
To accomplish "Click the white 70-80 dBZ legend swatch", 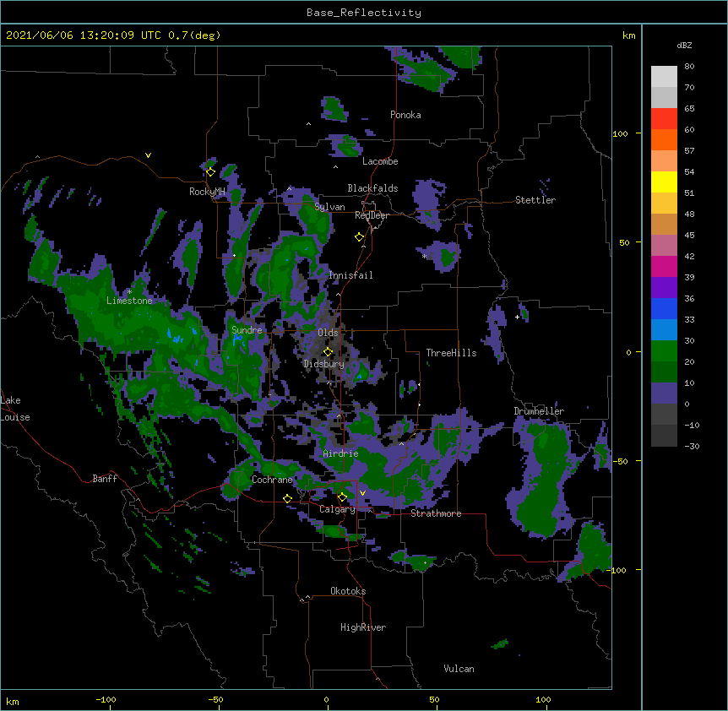I will [664, 77].
